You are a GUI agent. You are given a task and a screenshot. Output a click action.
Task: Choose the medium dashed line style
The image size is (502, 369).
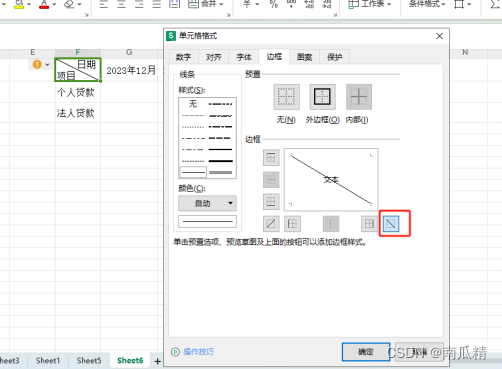click(220, 138)
